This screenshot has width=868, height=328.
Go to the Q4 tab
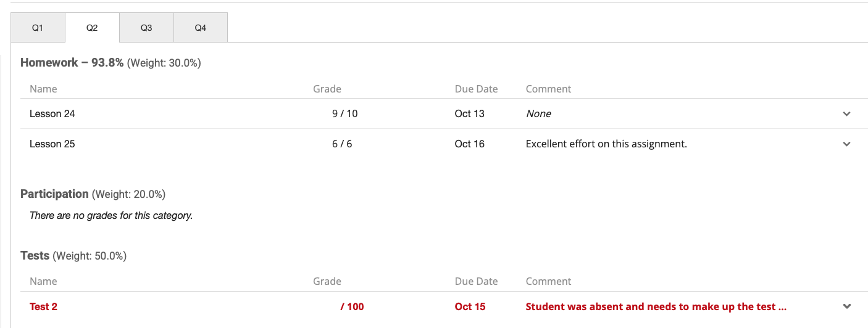click(x=201, y=28)
